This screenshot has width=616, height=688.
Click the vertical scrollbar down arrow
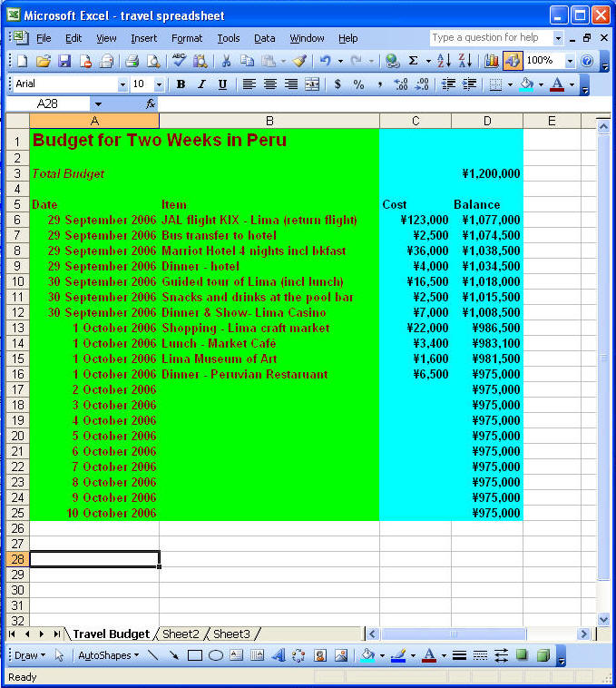[603, 620]
